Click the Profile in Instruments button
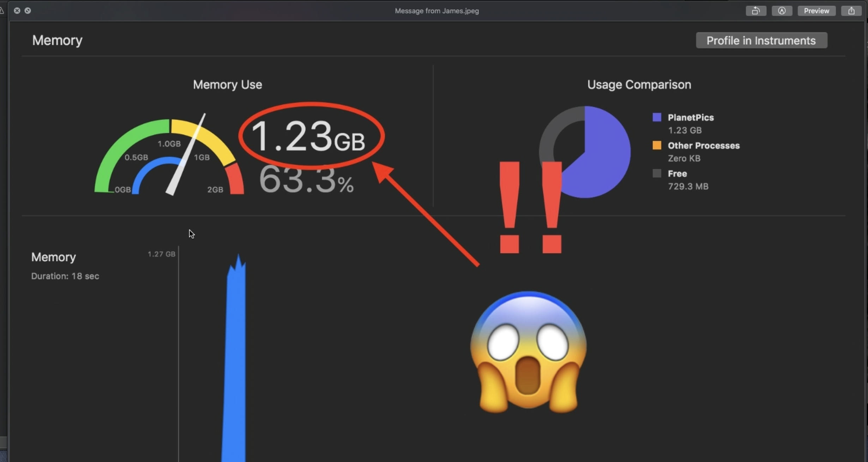The height and width of the screenshot is (462, 868). (x=761, y=41)
